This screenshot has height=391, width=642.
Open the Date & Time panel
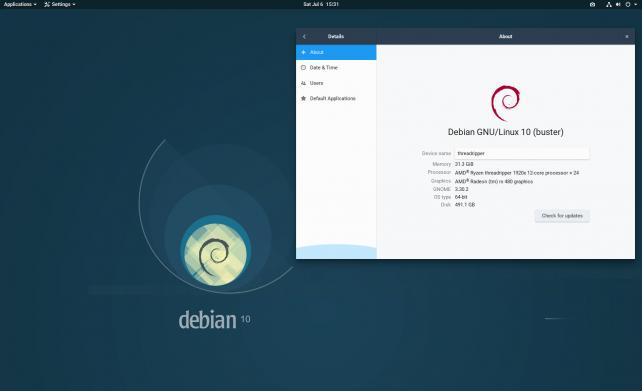(x=336, y=68)
